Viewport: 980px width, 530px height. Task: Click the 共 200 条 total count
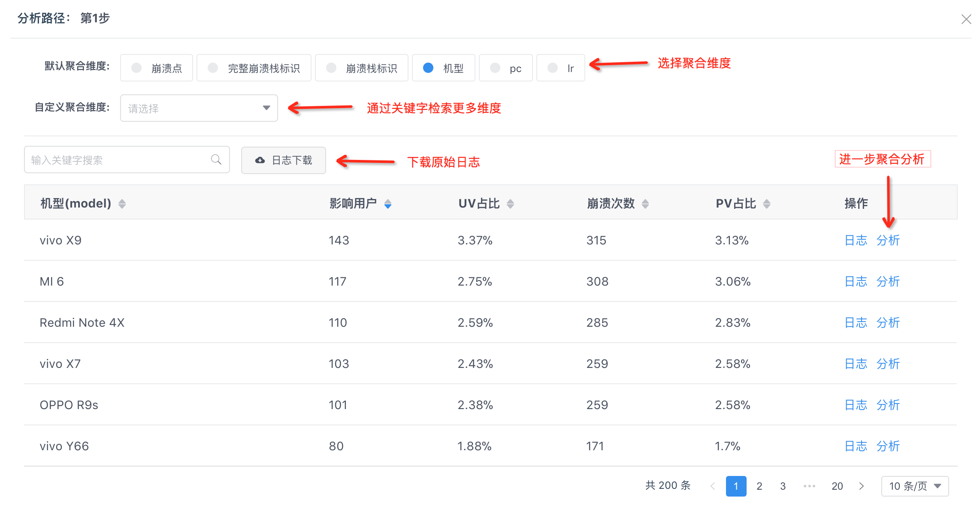click(668, 485)
